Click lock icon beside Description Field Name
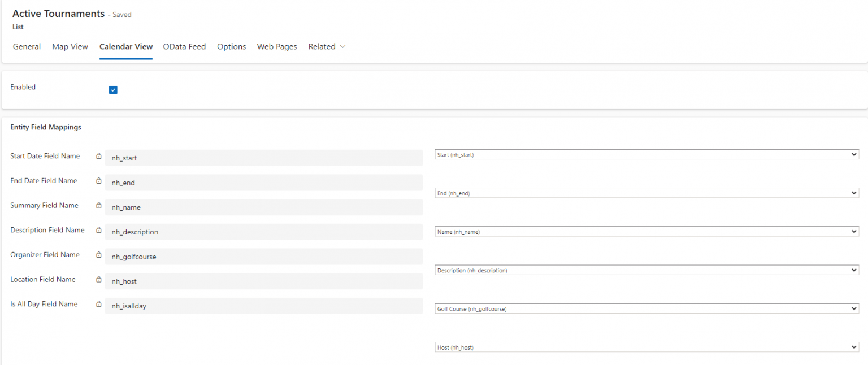The height and width of the screenshot is (365, 868). [x=98, y=230]
